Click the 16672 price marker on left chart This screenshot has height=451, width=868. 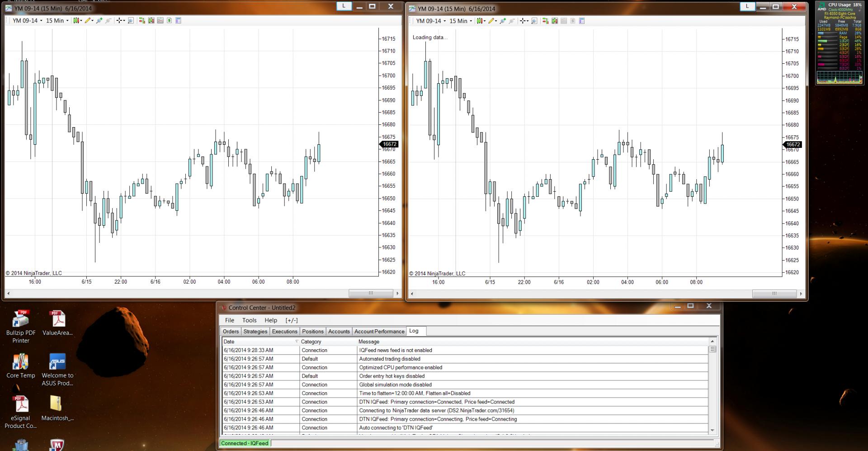tap(389, 144)
